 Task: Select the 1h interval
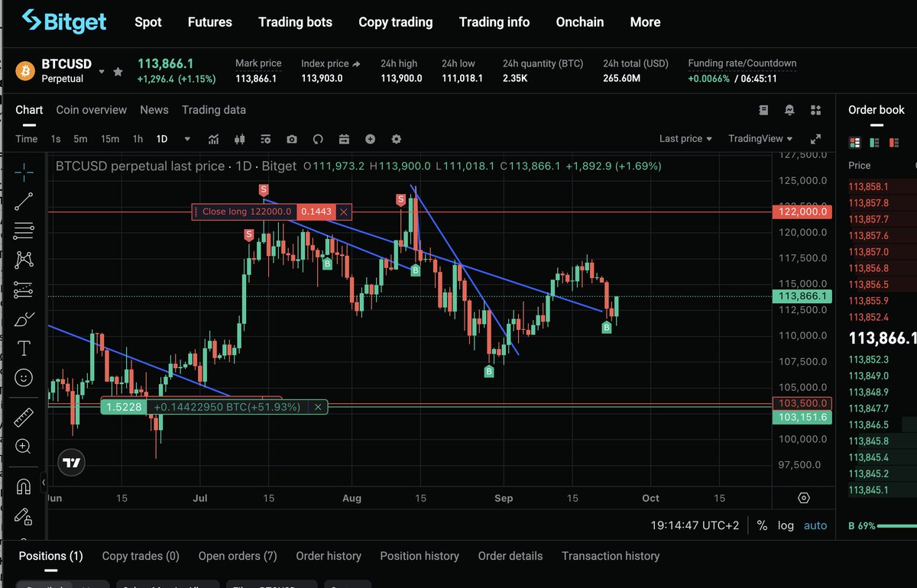[138, 138]
